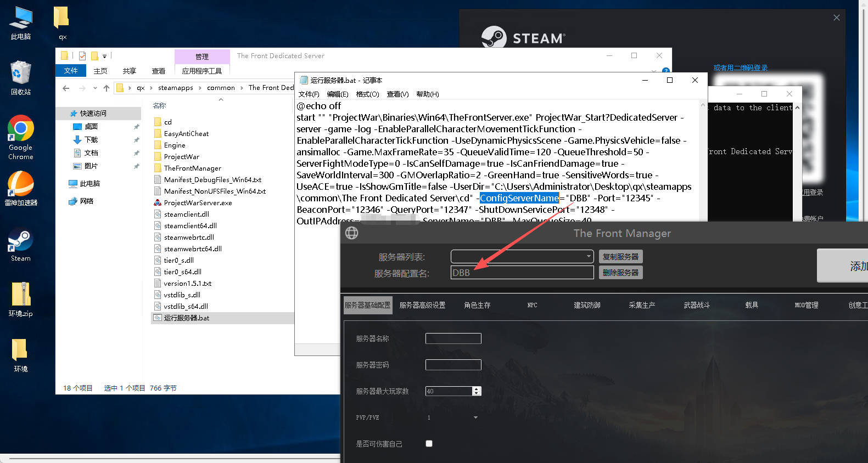This screenshot has height=463, width=868.
Task: Open Google Chrome desktop icon
Action: click(21, 129)
